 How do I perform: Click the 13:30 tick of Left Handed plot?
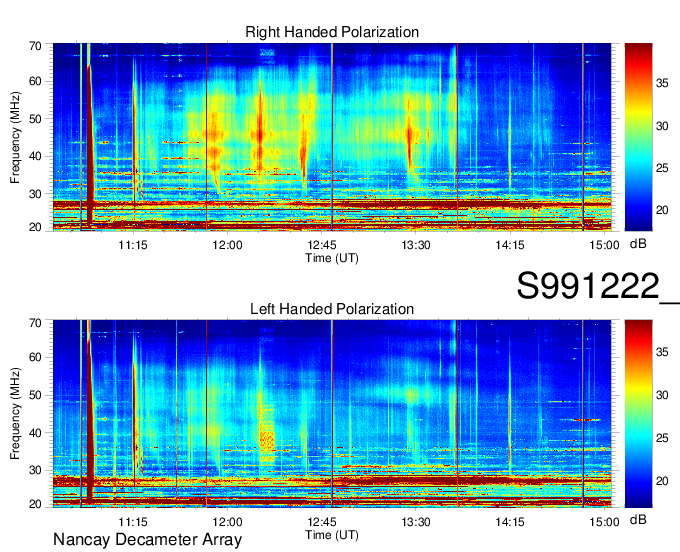(416, 522)
